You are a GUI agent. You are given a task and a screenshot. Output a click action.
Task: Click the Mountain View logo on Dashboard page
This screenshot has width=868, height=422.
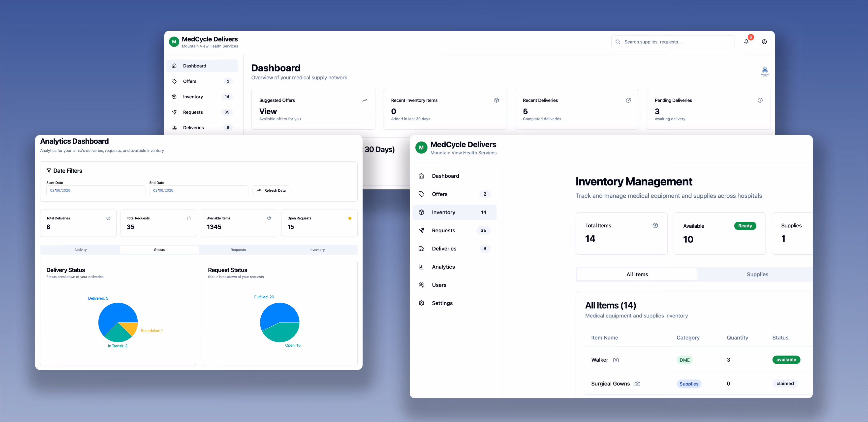[x=765, y=71]
